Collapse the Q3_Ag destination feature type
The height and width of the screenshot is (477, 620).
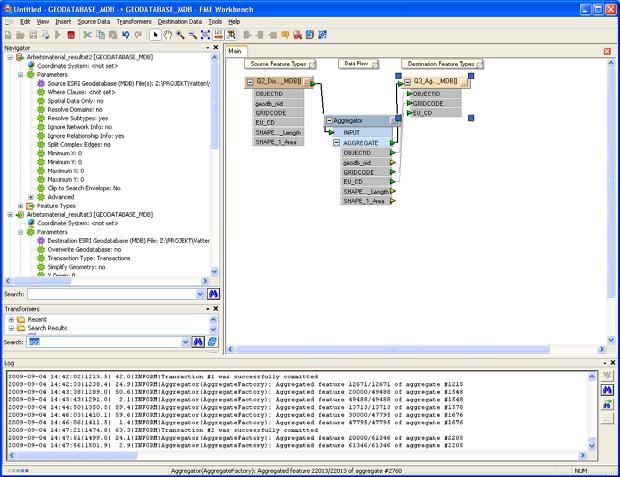click(407, 82)
